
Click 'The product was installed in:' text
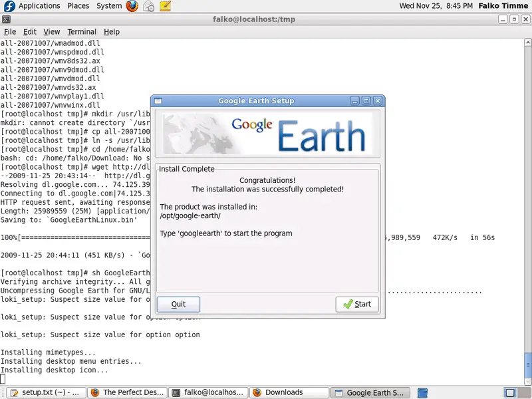(x=209, y=207)
